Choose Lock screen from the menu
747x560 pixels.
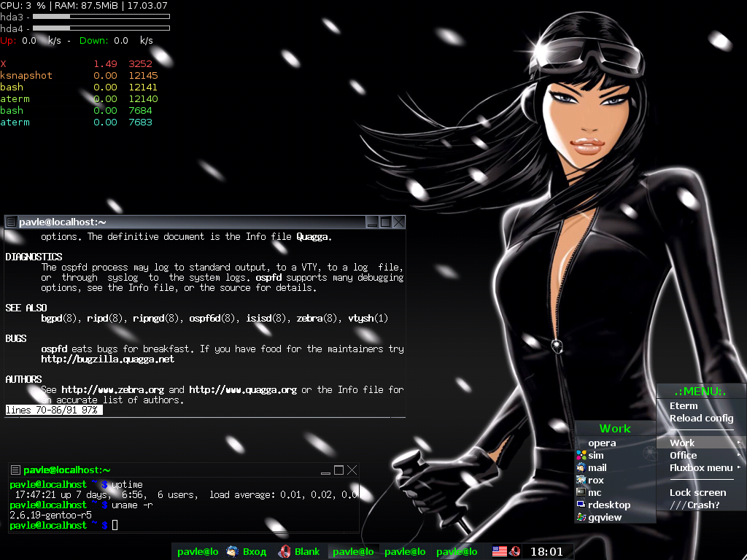[x=701, y=492]
